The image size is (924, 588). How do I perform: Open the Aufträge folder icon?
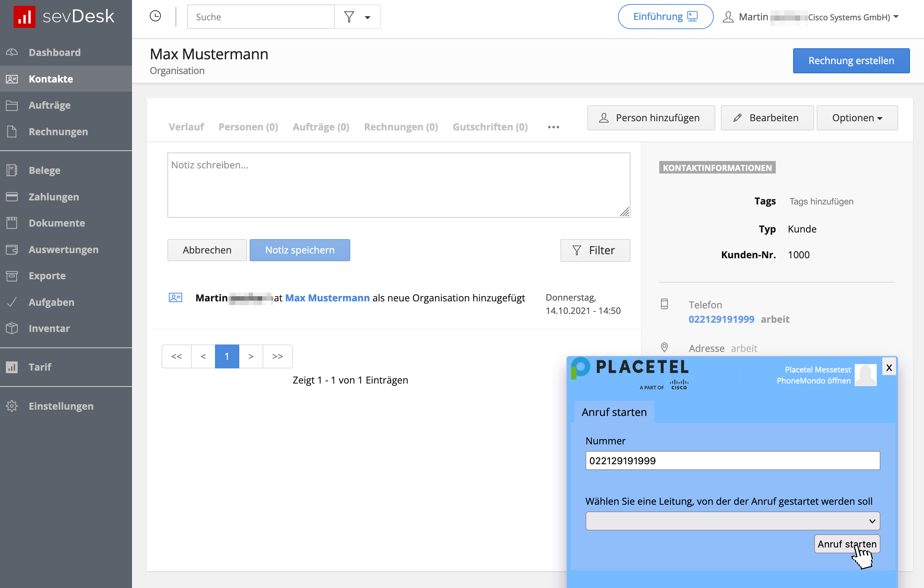(12, 105)
